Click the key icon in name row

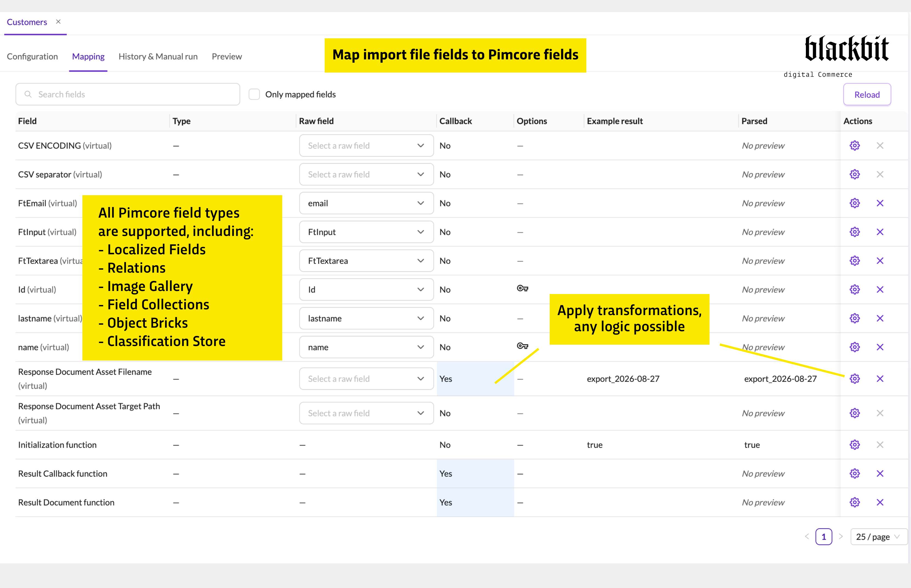(522, 346)
